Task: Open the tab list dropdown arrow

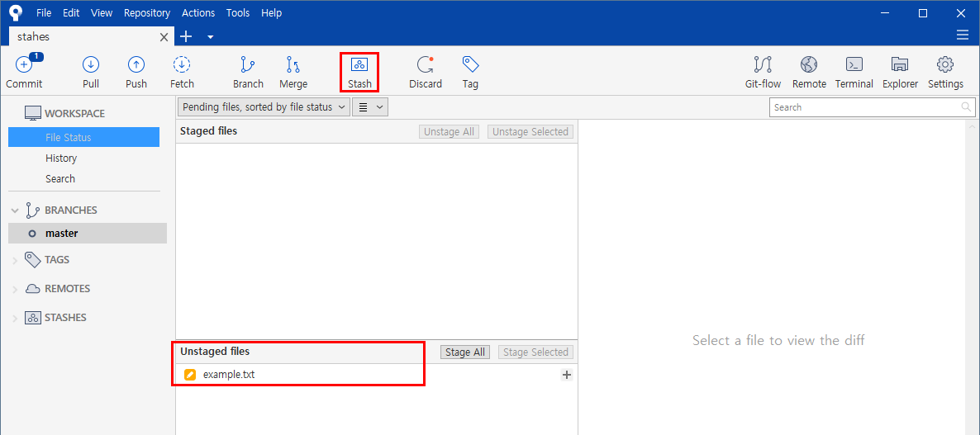Action: click(211, 37)
